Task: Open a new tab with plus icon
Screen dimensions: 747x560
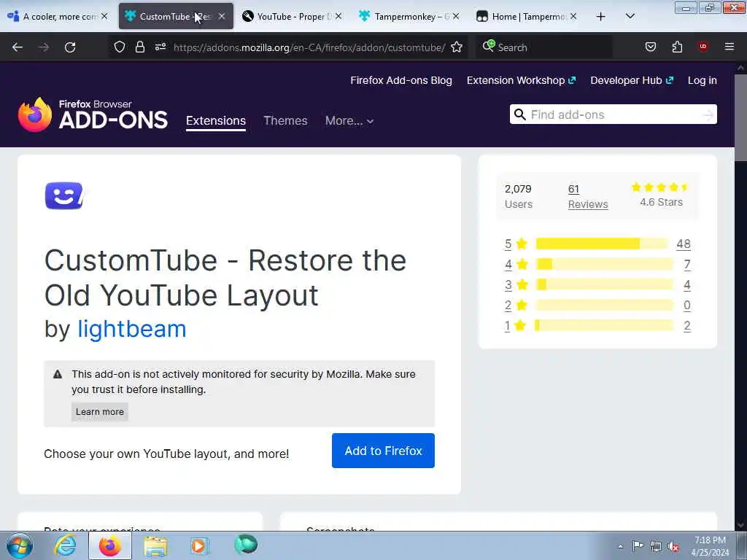Action: [601, 17]
